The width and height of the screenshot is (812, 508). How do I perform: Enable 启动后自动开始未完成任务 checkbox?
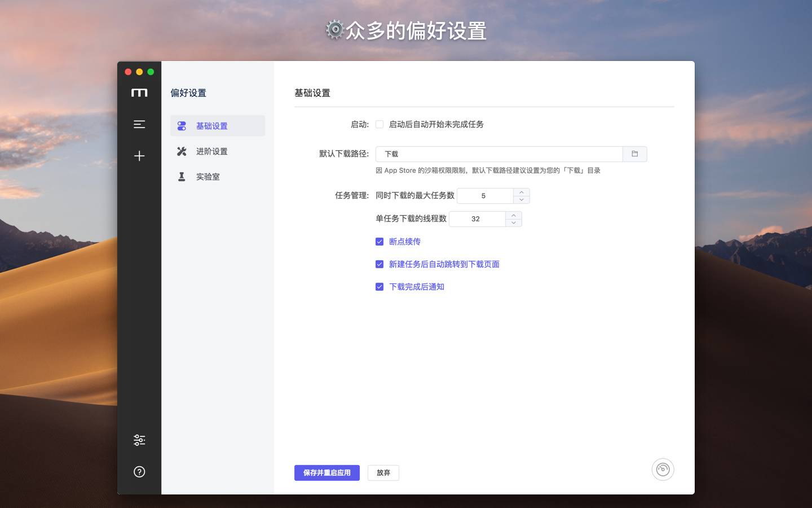pyautogui.click(x=379, y=124)
